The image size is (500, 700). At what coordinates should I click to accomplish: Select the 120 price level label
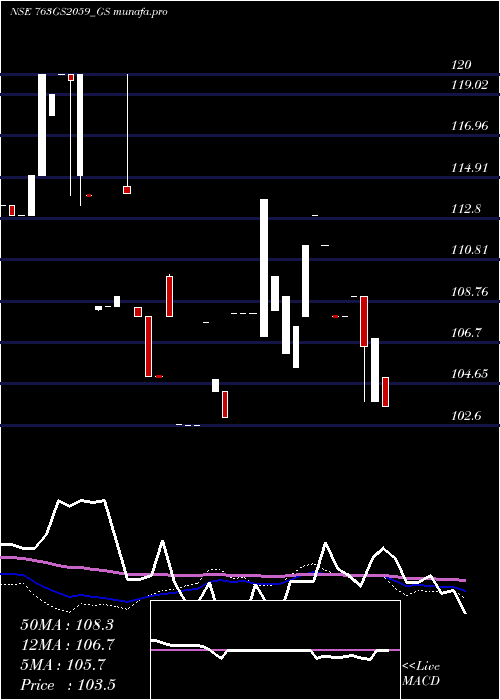(x=461, y=65)
